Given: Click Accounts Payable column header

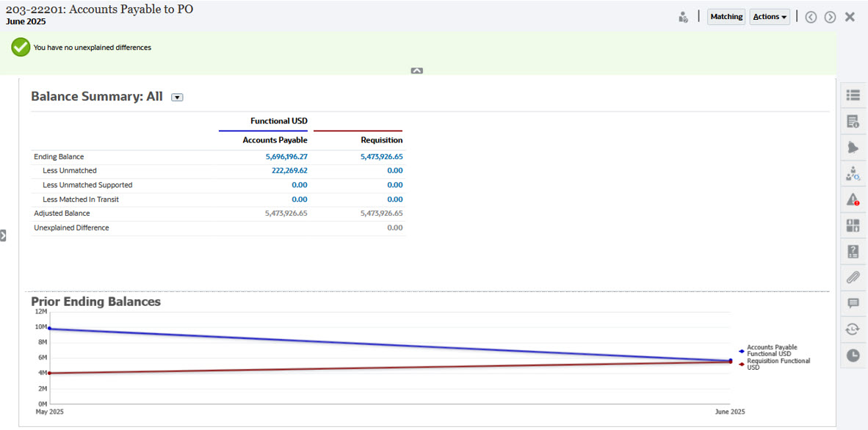Looking at the screenshot, I should pyautogui.click(x=275, y=140).
